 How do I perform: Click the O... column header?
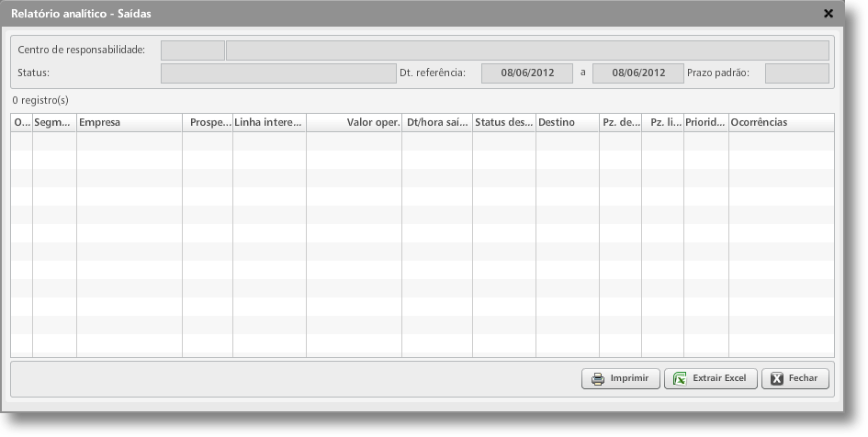22,122
